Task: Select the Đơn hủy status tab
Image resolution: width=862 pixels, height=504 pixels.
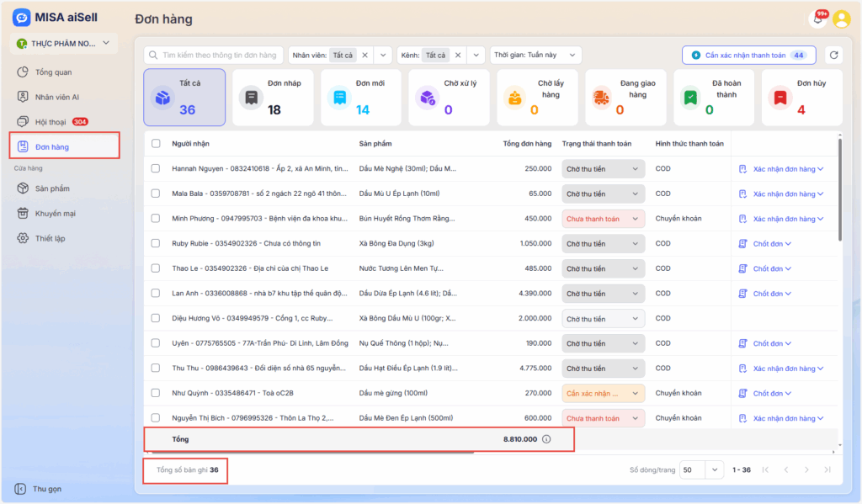Action: coord(801,97)
